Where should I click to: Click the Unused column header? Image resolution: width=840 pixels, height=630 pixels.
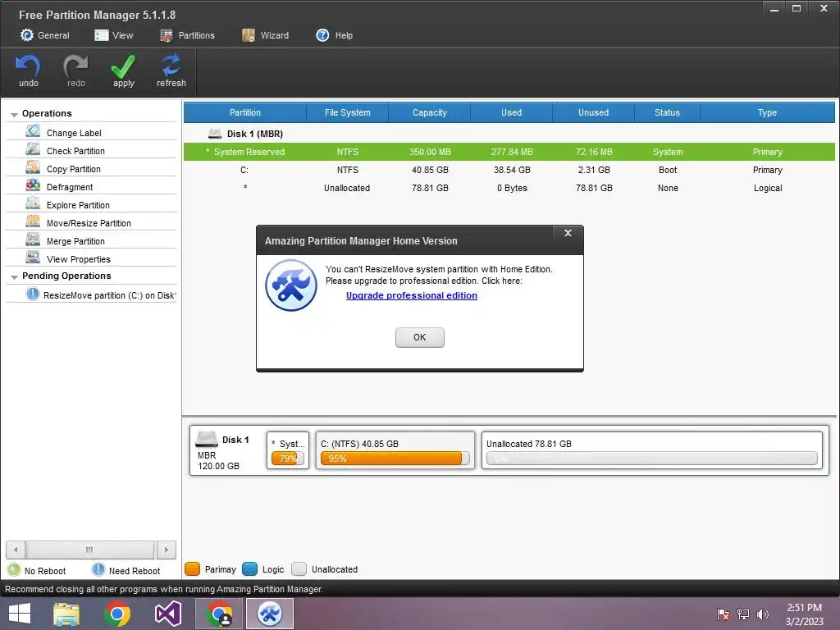point(593,112)
